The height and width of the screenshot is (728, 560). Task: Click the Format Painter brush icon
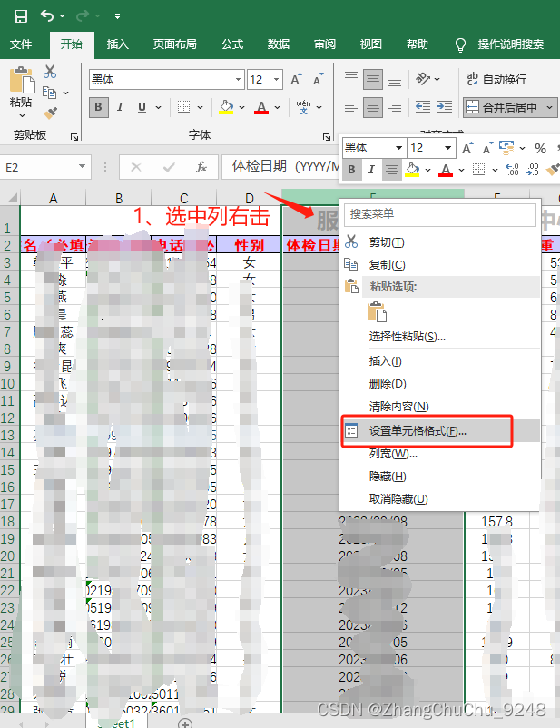(50, 113)
